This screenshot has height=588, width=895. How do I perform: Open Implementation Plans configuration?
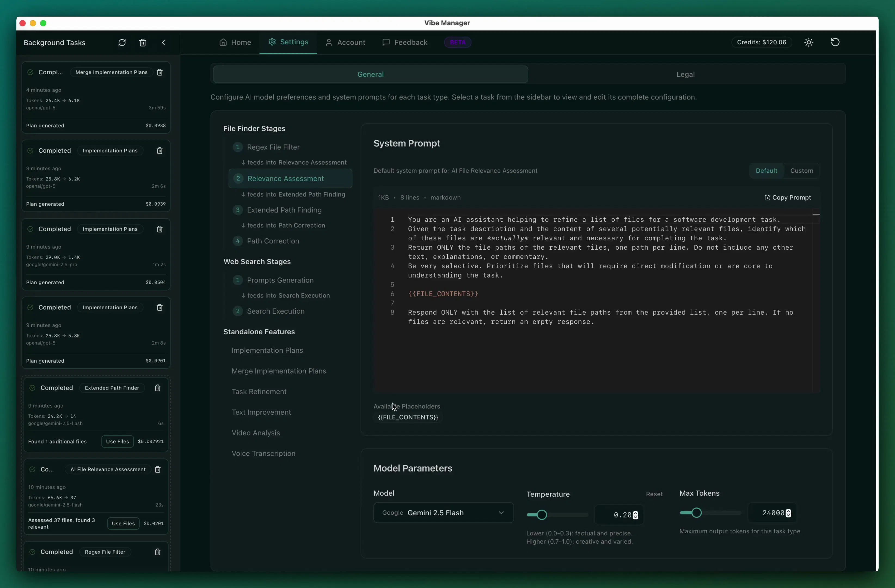(x=267, y=350)
